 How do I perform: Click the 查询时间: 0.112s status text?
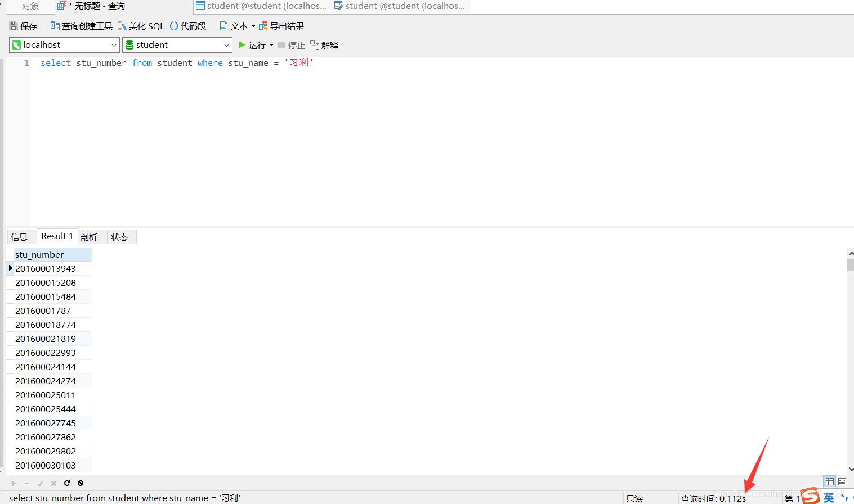pos(713,498)
